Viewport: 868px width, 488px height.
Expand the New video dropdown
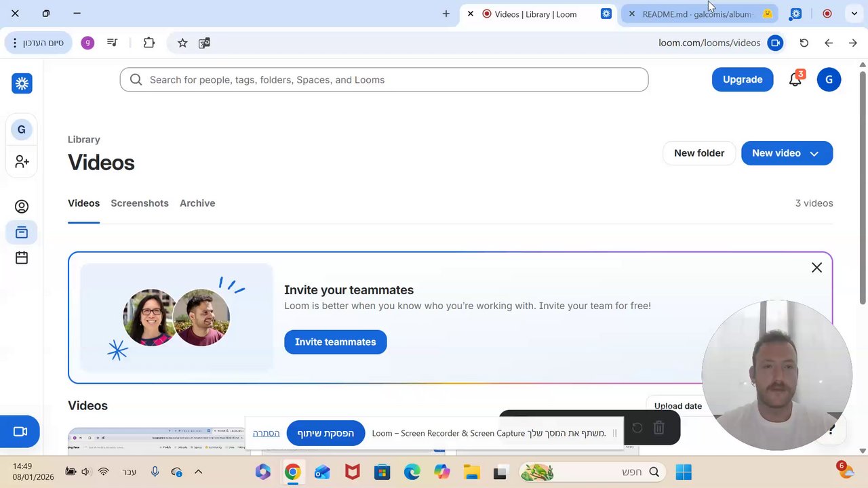(x=814, y=153)
